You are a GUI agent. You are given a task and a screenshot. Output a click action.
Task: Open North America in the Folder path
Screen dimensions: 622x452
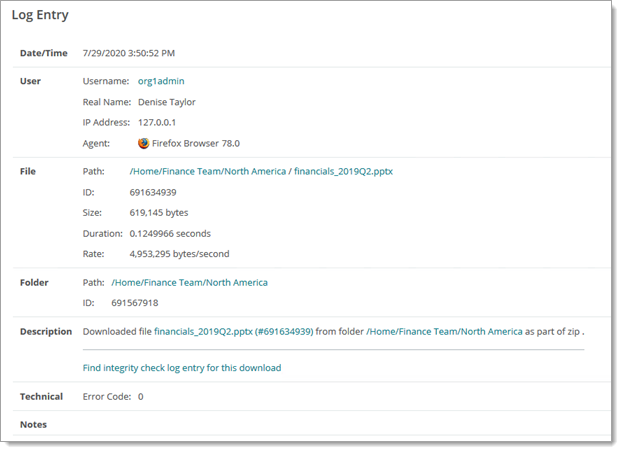(236, 283)
